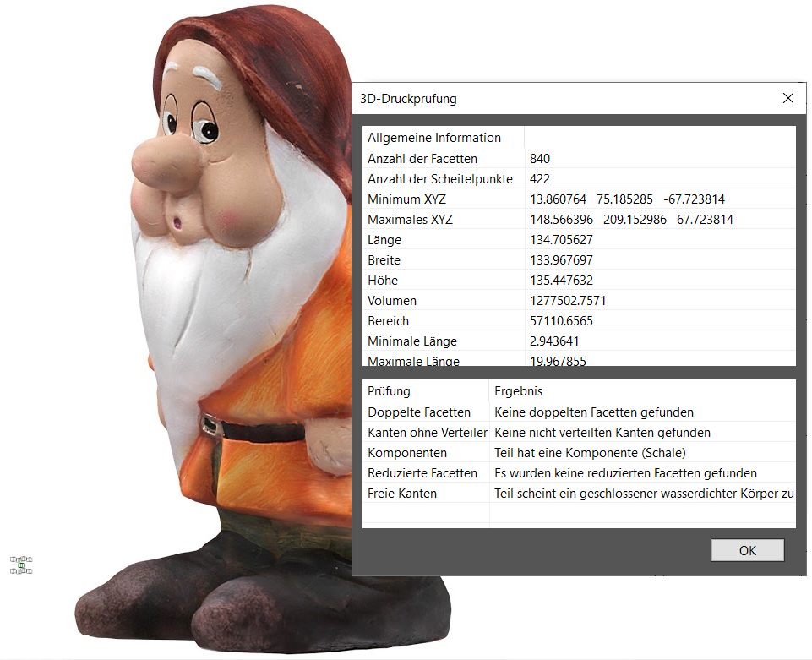Click the Ergebnis column header
The width and height of the screenshot is (812, 660).
[x=518, y=391]
